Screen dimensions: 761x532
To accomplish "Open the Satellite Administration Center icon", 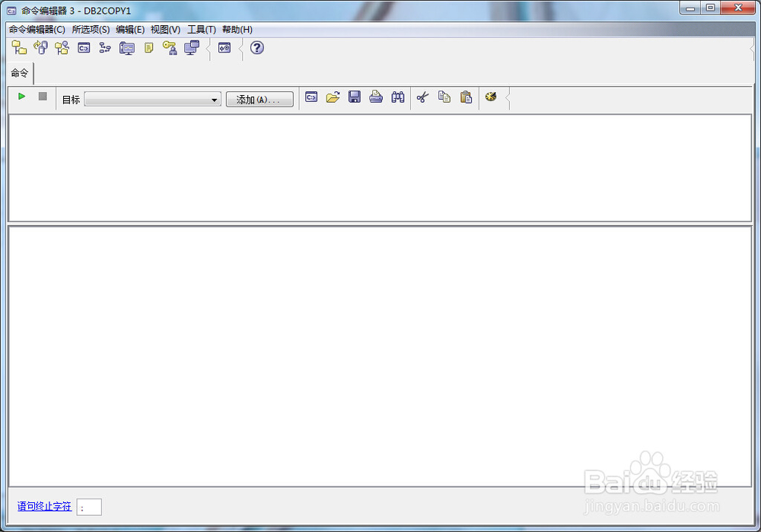I will click(62, 48).
